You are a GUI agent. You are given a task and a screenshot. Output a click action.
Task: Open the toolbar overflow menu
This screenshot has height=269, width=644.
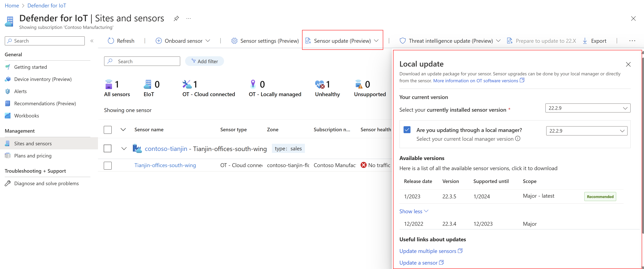pyautogui.click(x=632, y=41)
